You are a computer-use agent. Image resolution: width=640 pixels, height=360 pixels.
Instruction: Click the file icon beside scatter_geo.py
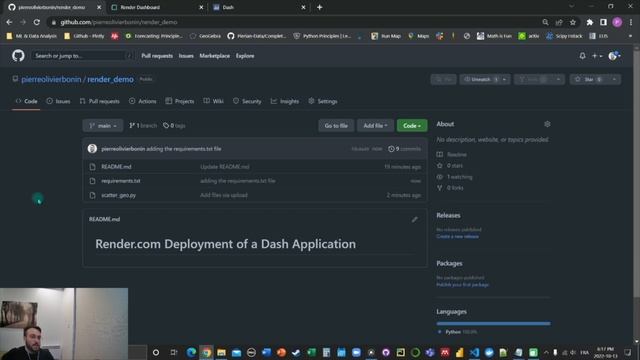point(93,196)
